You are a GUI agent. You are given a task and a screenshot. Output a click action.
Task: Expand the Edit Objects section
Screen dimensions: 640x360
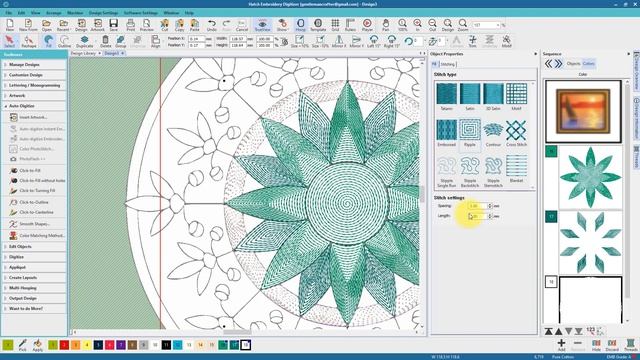click(x=34, y=247)
